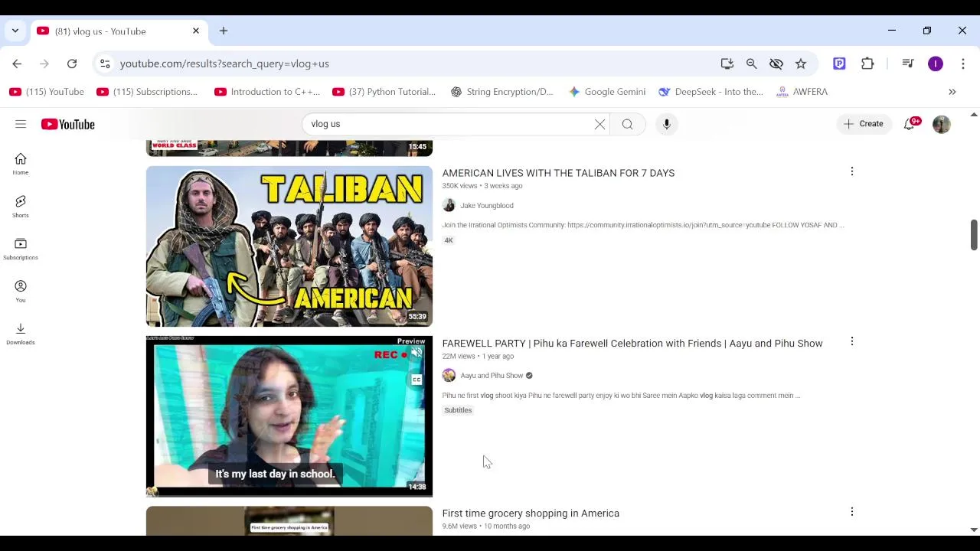The image size is (980, 551).
Task: Start voice search with microphone
Action: [667, 124]
